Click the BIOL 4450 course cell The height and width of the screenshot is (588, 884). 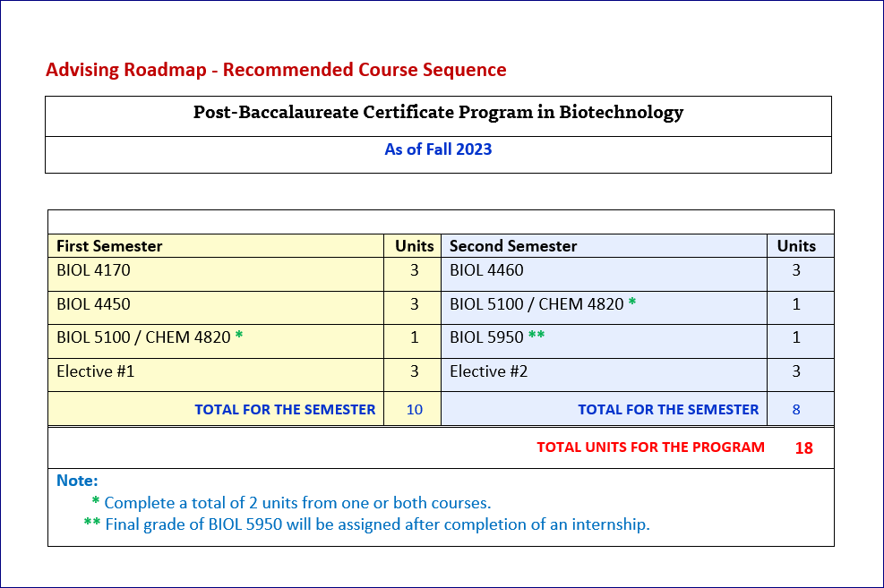[94, 304]
